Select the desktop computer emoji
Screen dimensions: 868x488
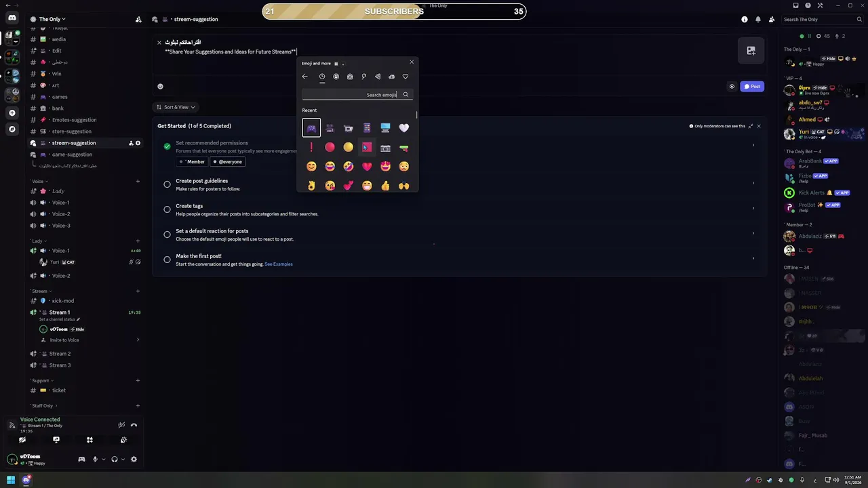click(x=385, y=127)
